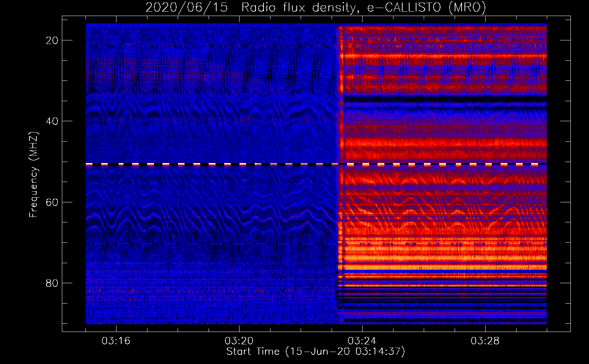Click the '40' frequency tick label
This screenshot has width=589, height=364.
pos(52,121)
